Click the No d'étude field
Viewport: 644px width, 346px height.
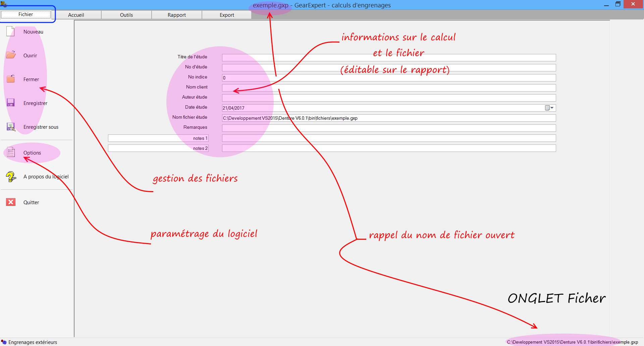click(389, 68)
